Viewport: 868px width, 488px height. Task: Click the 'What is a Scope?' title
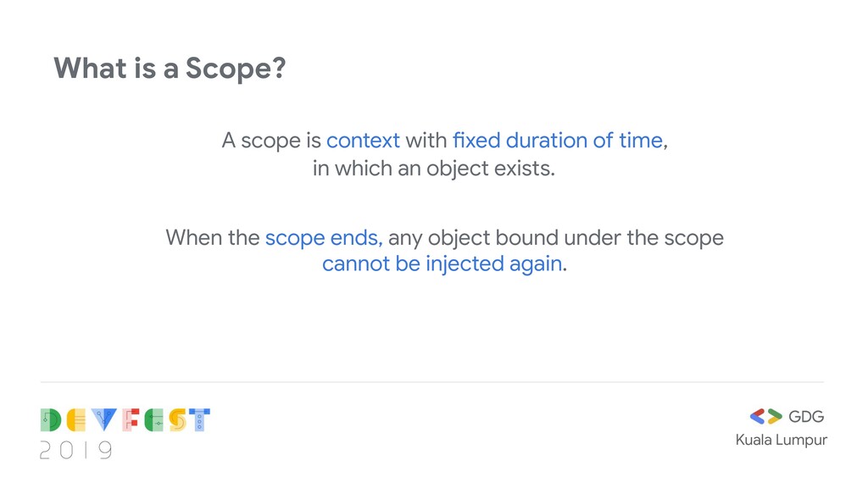[x=170, y=69]
